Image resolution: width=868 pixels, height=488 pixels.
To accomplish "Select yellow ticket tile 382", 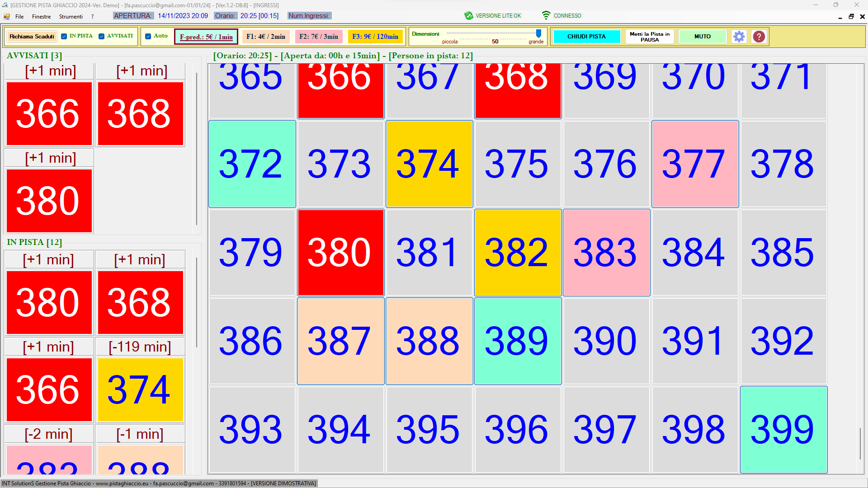I will pyautogui.click(x=518, y=253).
